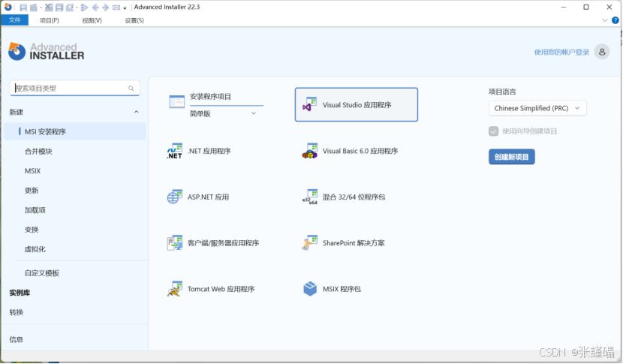The image size is (623, 364).
Task: Select 自定义模板 in sidebar
Action: (x=42, y=273)
